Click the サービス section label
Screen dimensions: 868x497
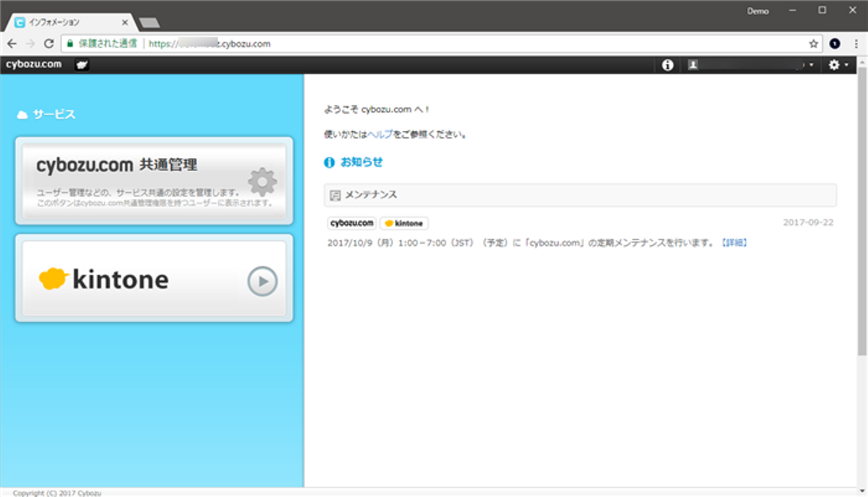coord(54,114)
